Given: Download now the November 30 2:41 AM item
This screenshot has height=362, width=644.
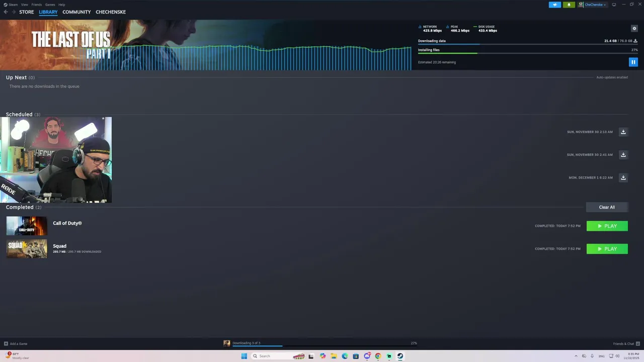Looking at the screenshot, I should click(623, 154).
